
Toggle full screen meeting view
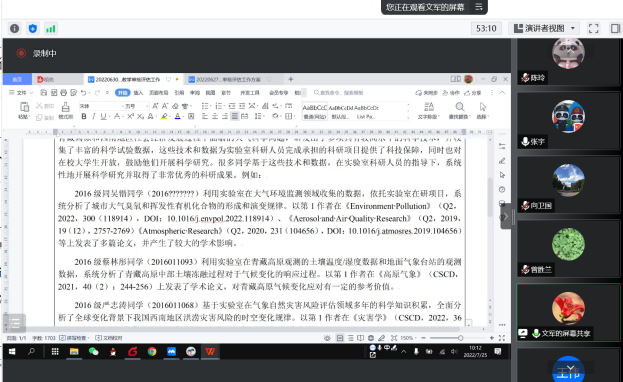[593, 28]
